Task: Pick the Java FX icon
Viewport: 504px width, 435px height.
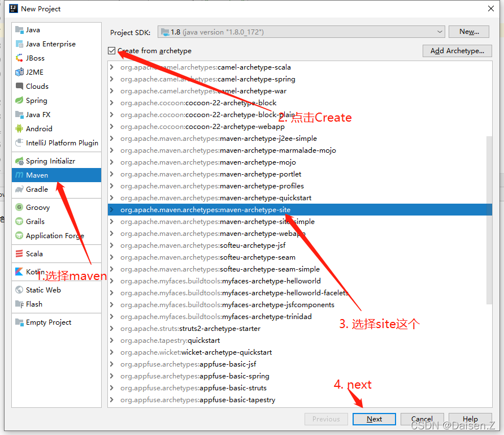Action: pyautogui.click(x=19, y=114)
